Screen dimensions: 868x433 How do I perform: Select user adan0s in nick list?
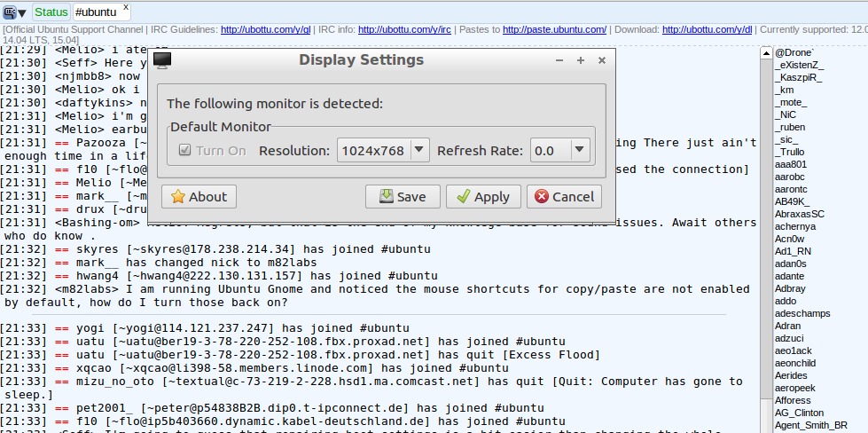coord(791,264)
